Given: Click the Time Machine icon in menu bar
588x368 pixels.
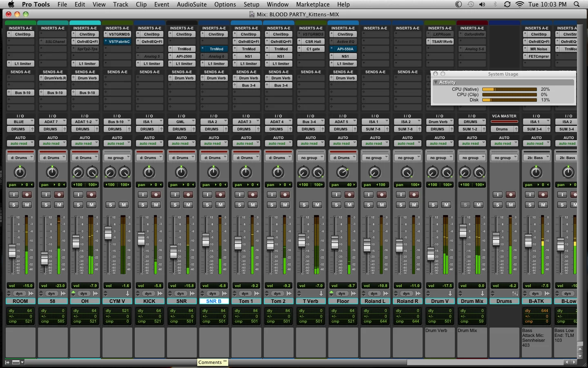Looking at the screenshot, I should pyautogui.click(x=471, y=4).
